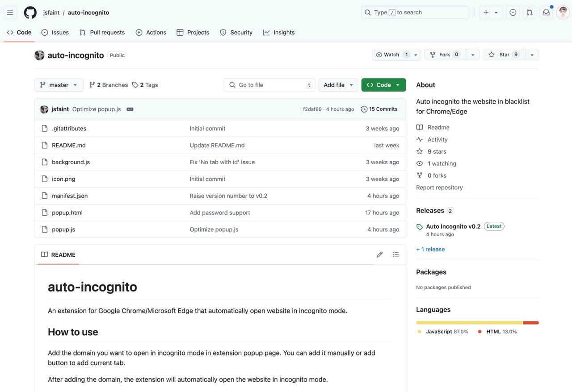Click HTML red segment of language bar
The width and height of the screenshot is (572, 392).
tap(531, 323)
